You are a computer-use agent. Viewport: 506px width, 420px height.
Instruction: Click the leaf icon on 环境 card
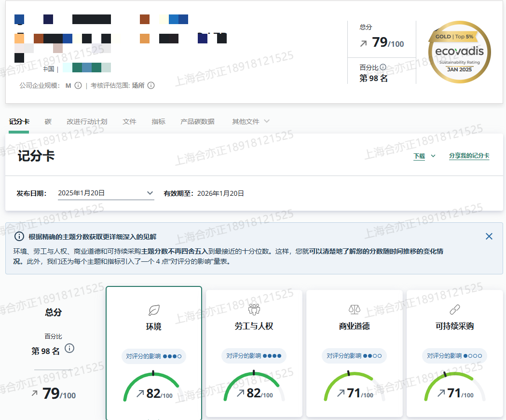coord(154,310)
